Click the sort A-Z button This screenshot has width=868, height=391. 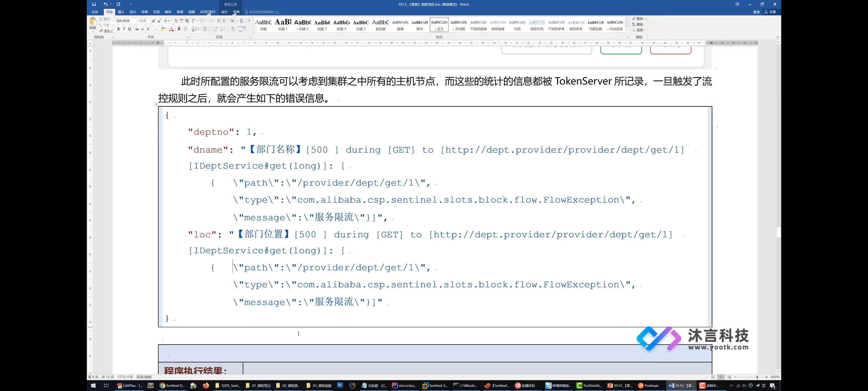tap(242, 21)
